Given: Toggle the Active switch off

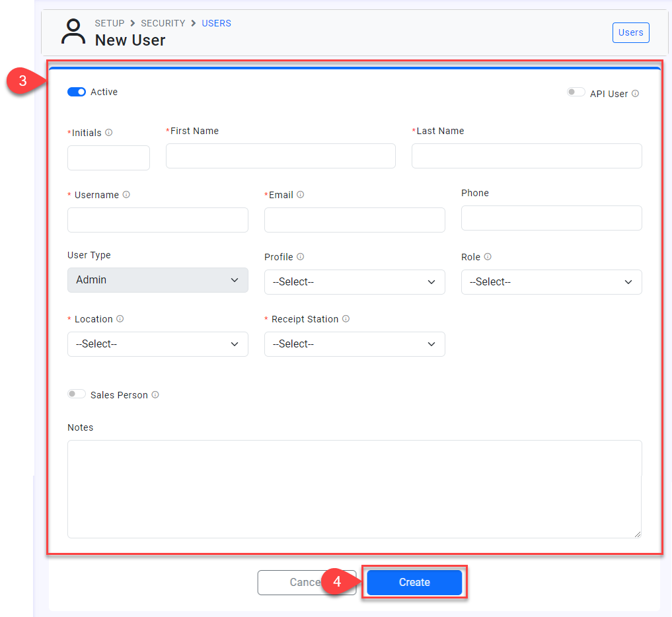Looking at the screenshot, I should 77,92.
